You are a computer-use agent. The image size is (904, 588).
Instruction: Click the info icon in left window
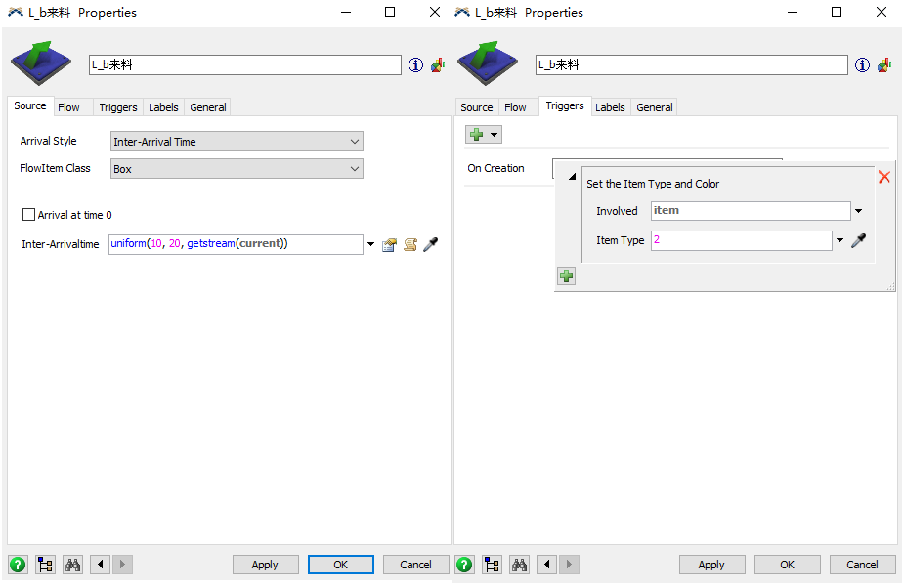(x=415, y=65)
